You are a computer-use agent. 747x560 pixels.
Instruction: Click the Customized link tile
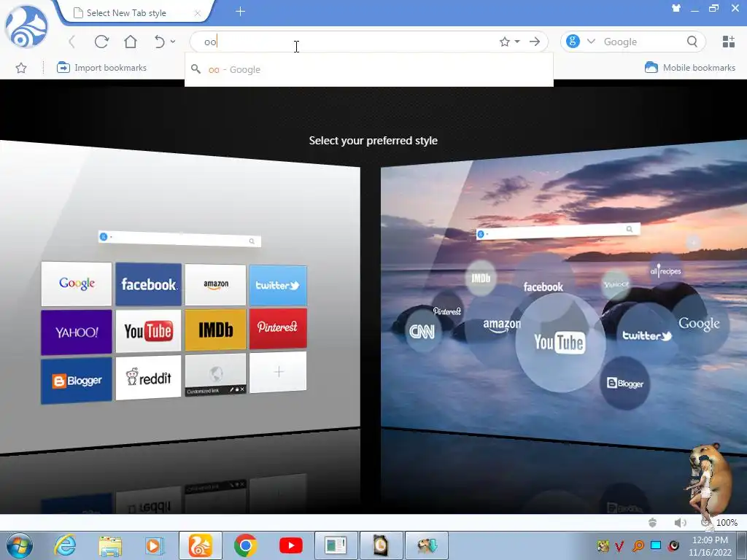point(215,376)
